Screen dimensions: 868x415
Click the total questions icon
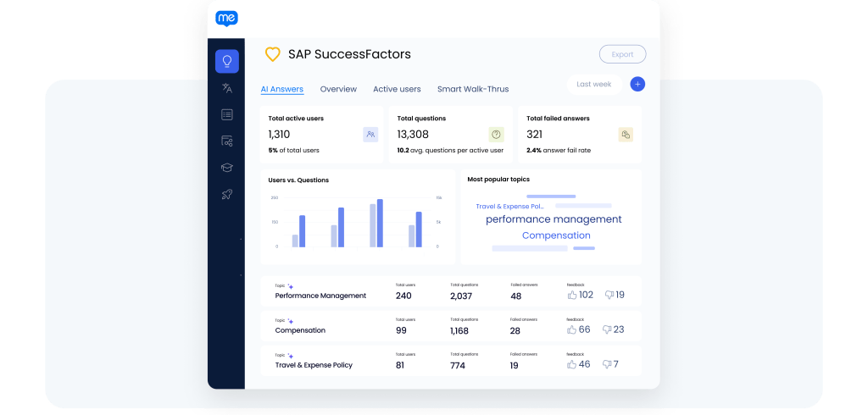(496, 134)
